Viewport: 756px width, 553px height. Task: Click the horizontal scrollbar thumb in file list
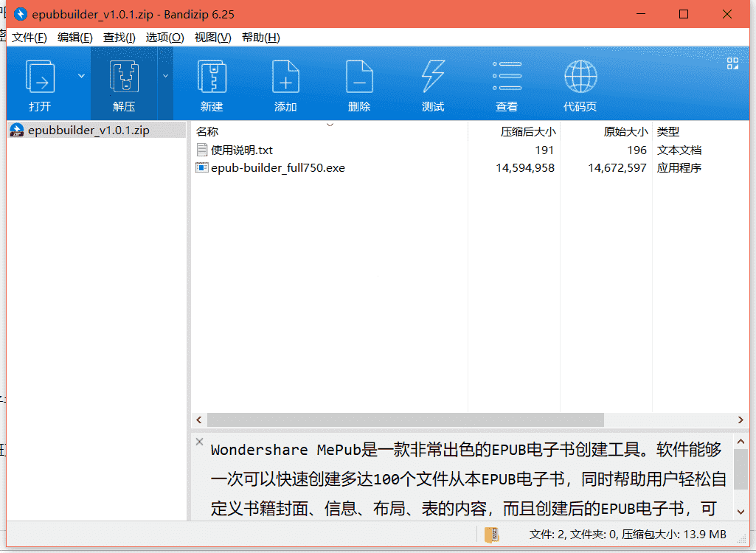(x=406, y=420)
